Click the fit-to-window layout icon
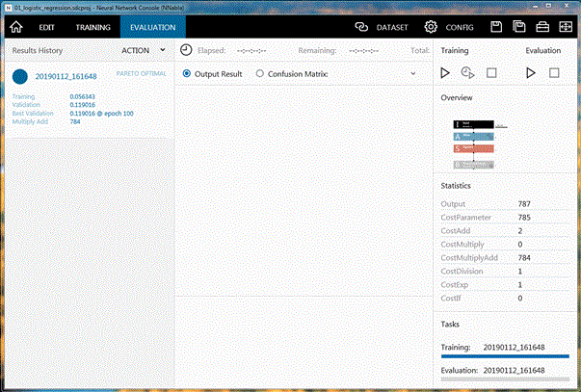The image size is (581, 392). (566, 27)
